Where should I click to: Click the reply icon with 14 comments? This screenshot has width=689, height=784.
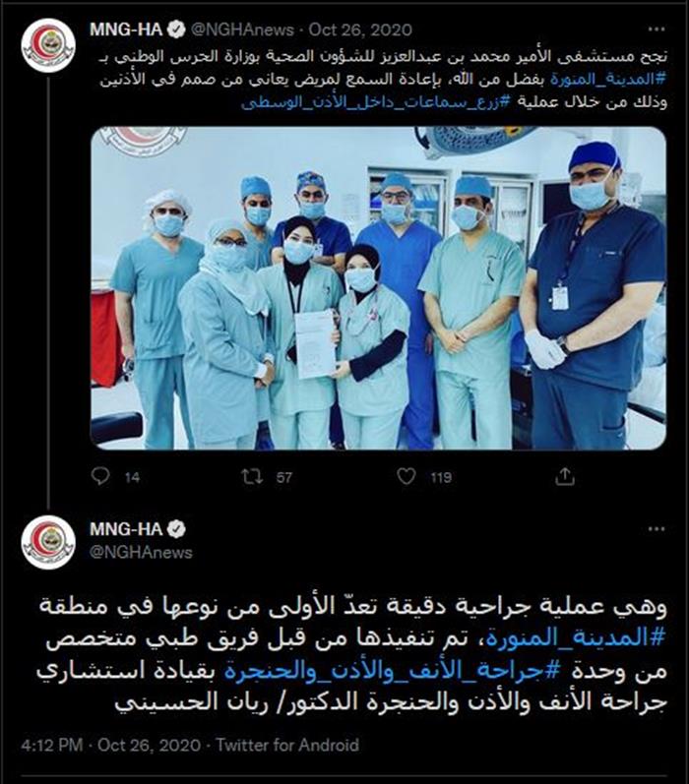100,476
